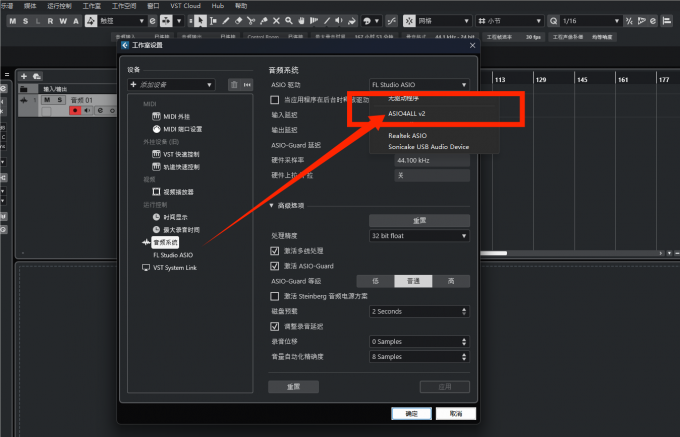Toggle 激活多线处理 checkbox
Image resolution: width=680 pixels, height=437 pixels.
click(275, 251)
